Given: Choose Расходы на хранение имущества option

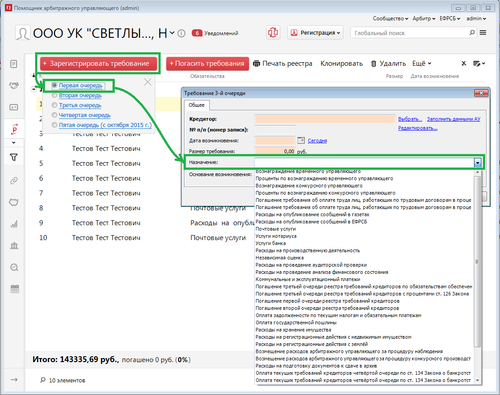Looking at the screenshot, I should point(293,330).
